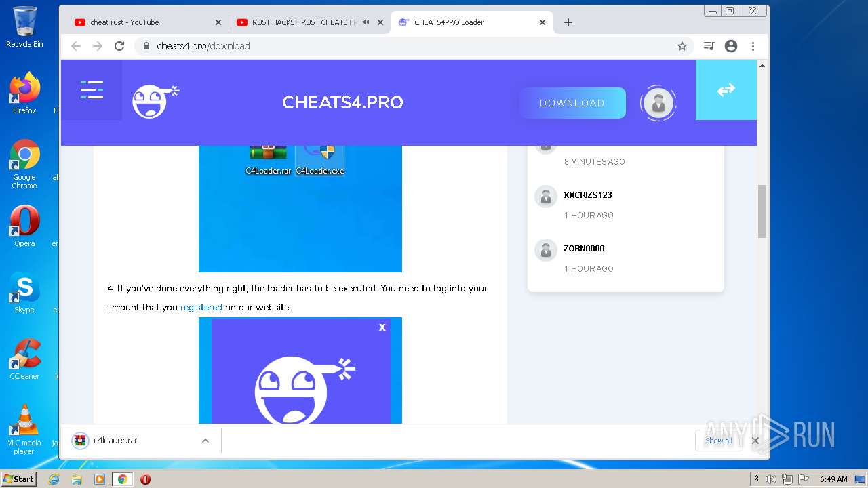Click the C4Loader.rar image icon
This screenshot has height=488, width=868.
tap(269, 160)
